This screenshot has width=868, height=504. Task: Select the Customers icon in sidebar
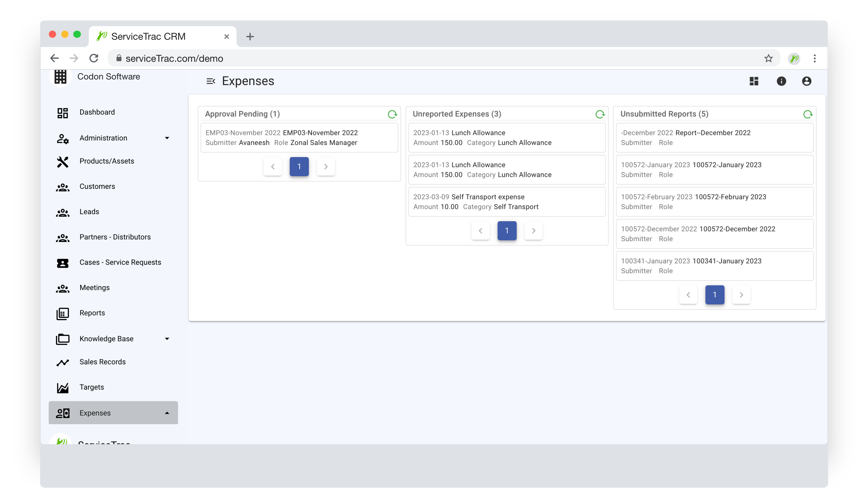click(62, 187)
